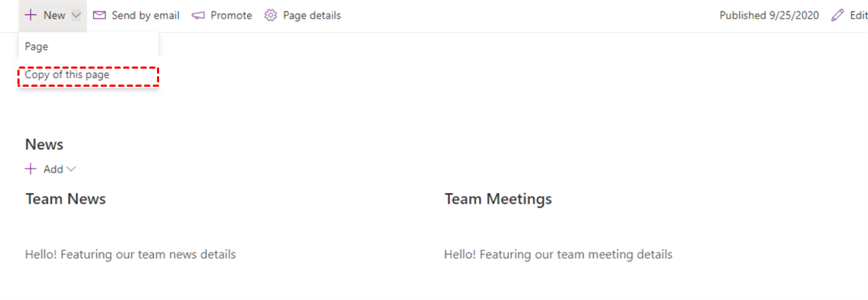868x300 pixels.
Task: Open the Team News headline
Action: coord(65,200)
